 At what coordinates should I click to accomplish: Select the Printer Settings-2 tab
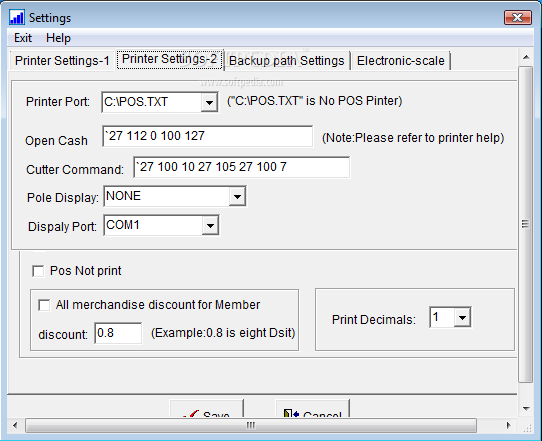[169, 59]
